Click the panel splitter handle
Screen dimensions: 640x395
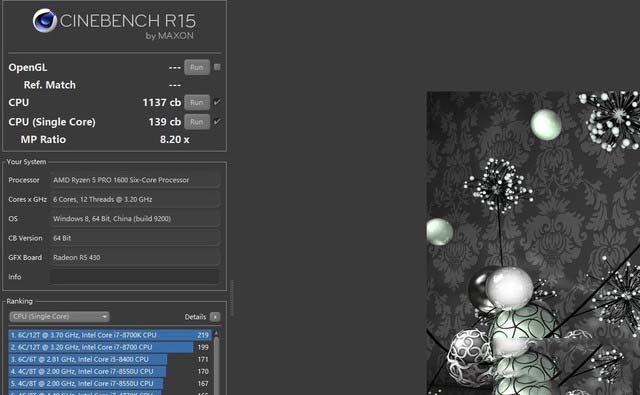point(232,298)
